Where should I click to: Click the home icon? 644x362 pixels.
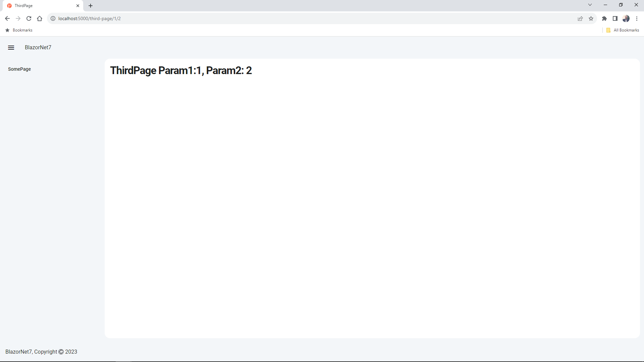[x=39, y=18]
